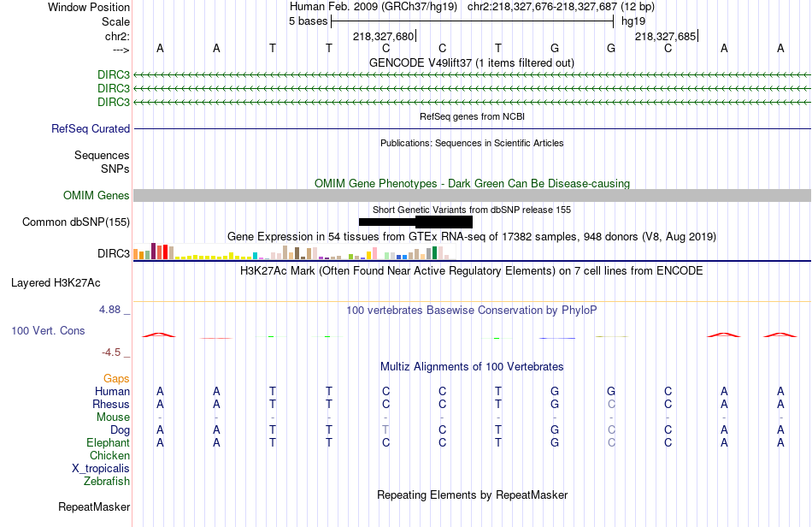Screen dimensions: 812x527
Task: Open 'Publications: Sequences in Scientific Articles' title
Action: pyautogui.click(x=472, y=143)
